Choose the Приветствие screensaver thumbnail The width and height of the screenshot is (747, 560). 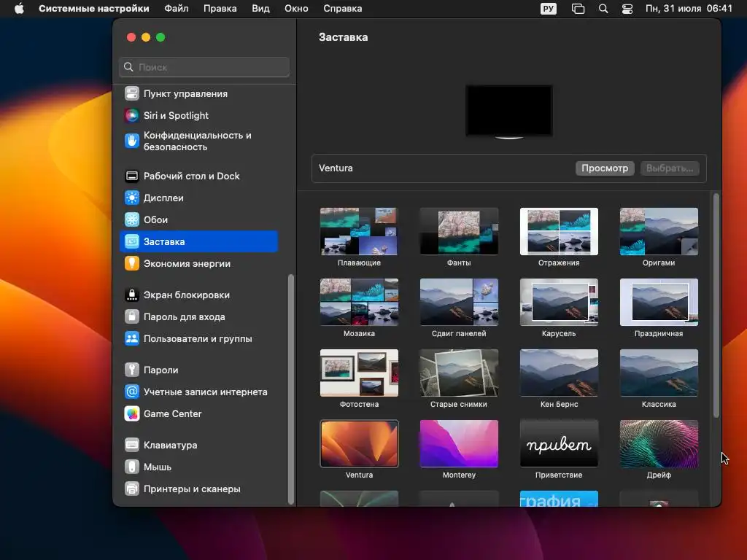pyautogui.click(x=559, y=443)
